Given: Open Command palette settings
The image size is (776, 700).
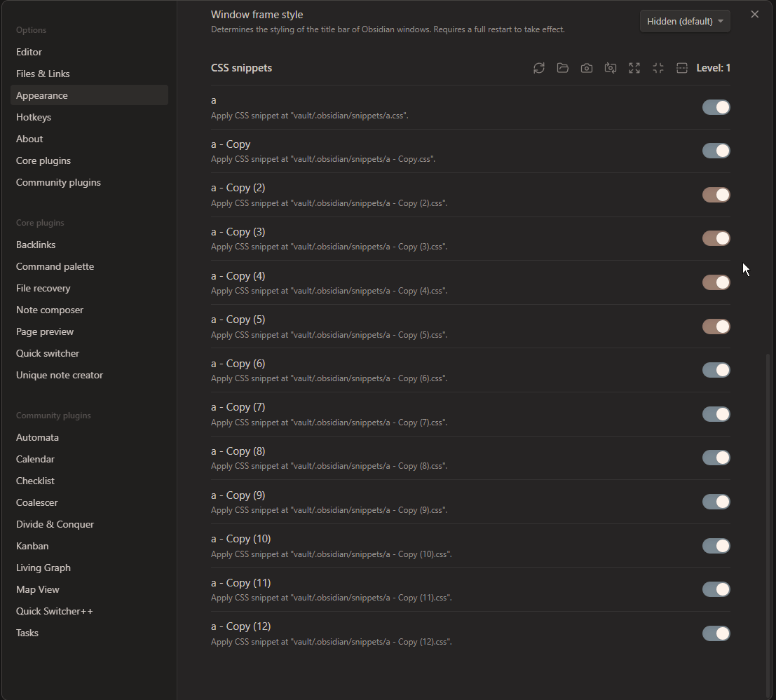Looking at the screenshot, I should coord(89,267).
